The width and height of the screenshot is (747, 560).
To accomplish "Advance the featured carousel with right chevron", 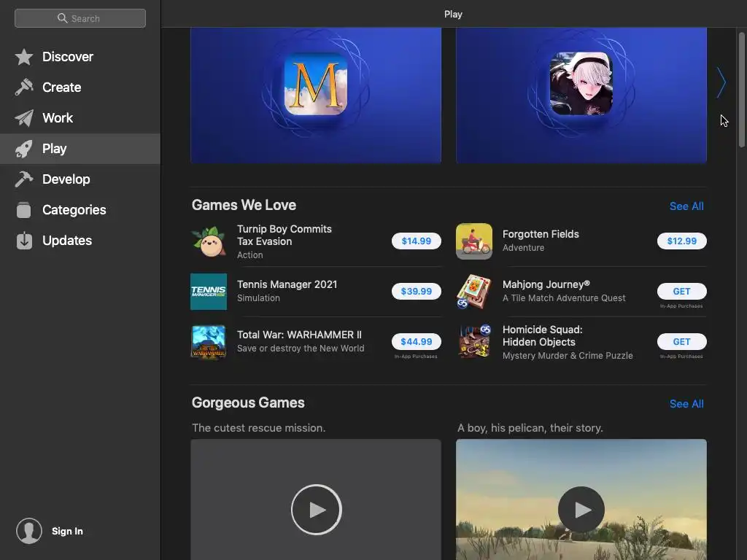I will tap(721, 83).
